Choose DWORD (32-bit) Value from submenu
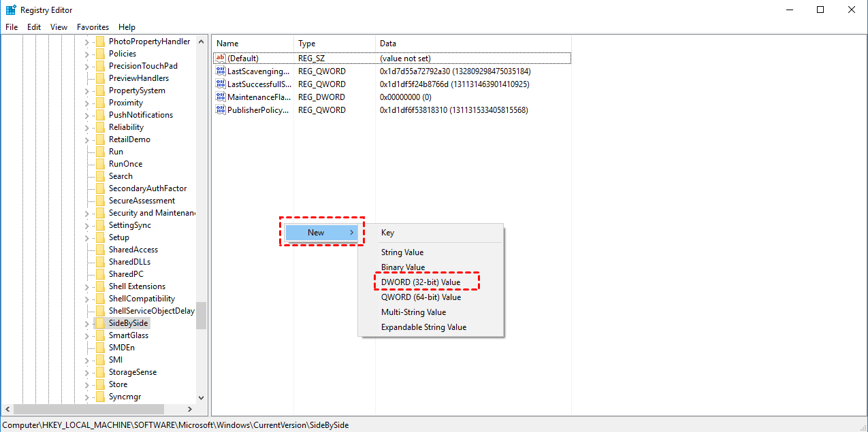This screenshot has width=868, height=432. pos(421,282)
